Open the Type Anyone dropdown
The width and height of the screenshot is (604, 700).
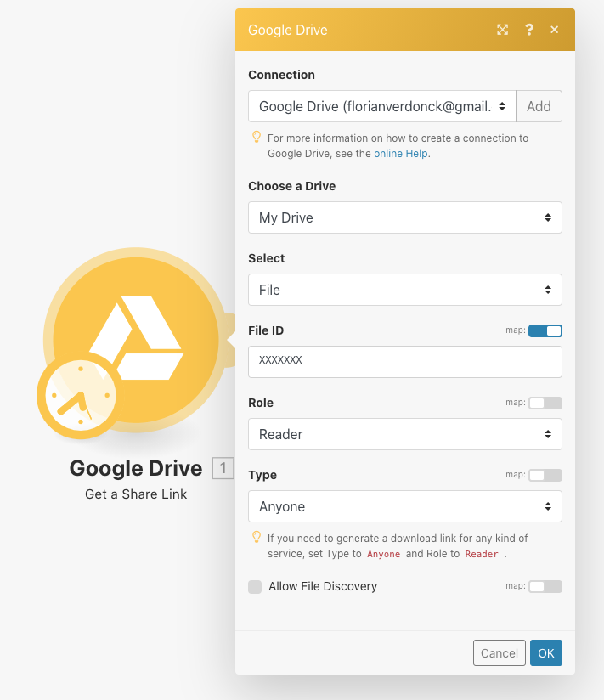click(x=405, y=506)
